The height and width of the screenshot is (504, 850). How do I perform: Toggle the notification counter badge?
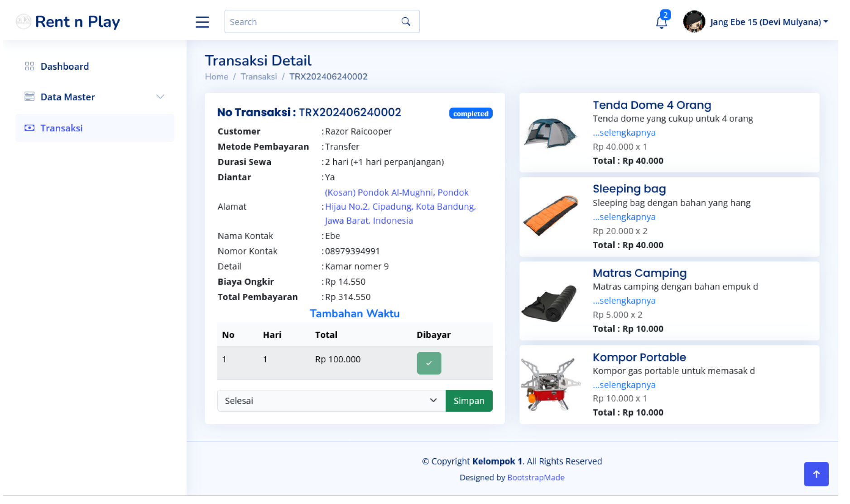coord(665,15)
